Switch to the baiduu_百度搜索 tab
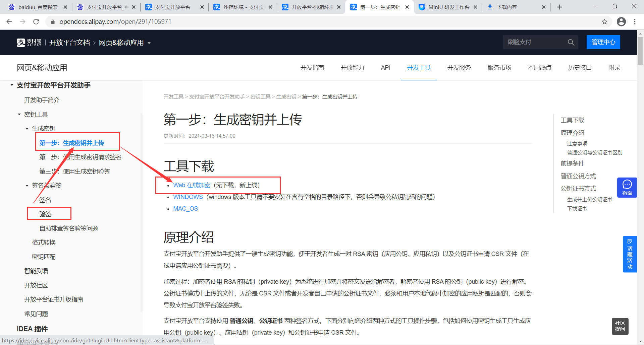Image resolution: width=644 pixels, height=345 pixels. coord(38,7)
